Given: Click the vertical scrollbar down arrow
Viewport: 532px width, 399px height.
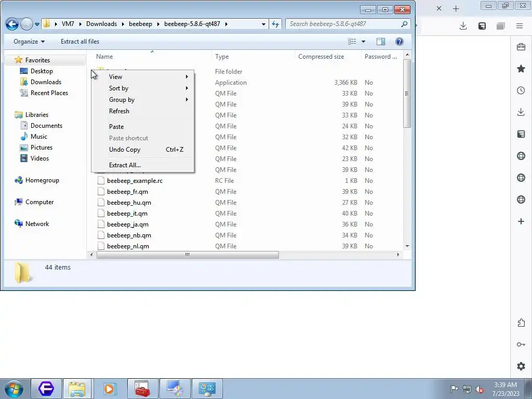Looking at the screenshot, I should point(407,246).
